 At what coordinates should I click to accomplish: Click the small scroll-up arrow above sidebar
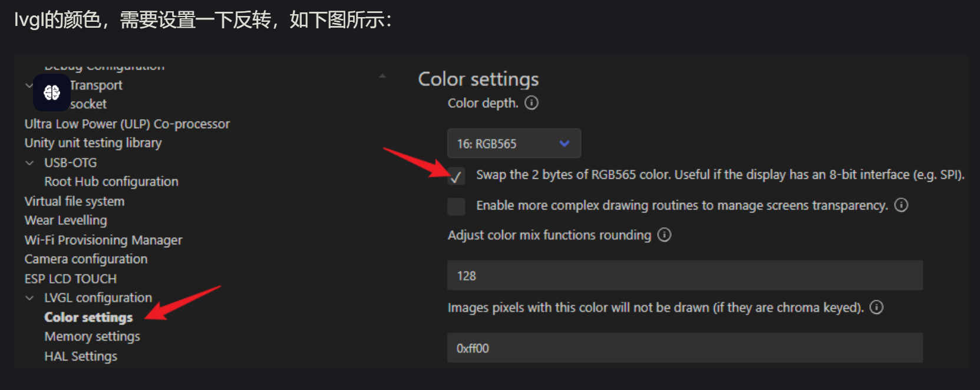pyautogui.click(x=382, y=76)
